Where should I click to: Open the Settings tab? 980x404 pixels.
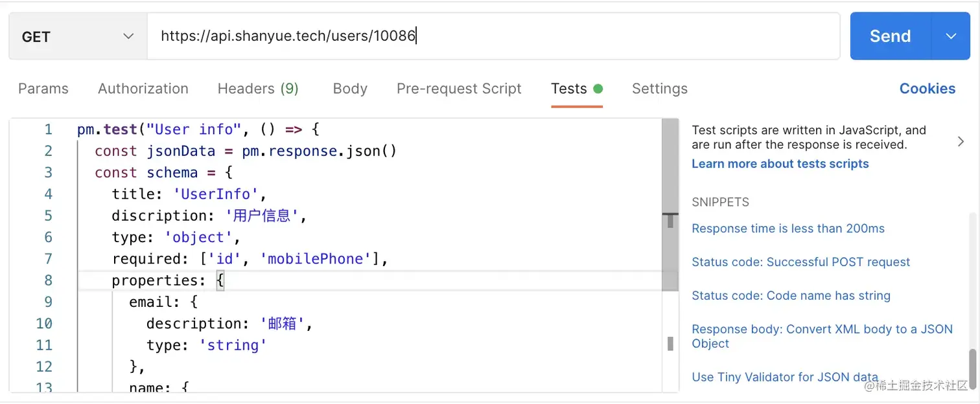point(660,89)
